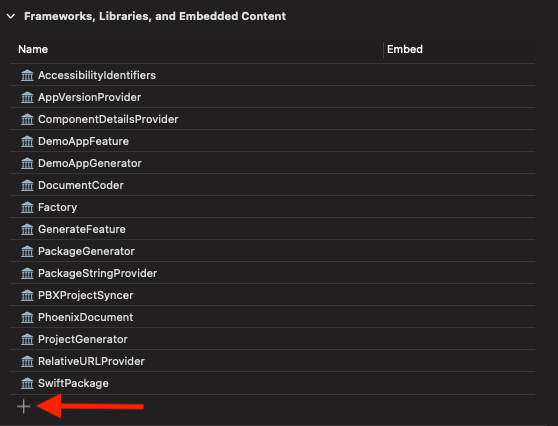558x426 pixels.
Task: Select the PackageGenerator name text
Action: [86, 252]
